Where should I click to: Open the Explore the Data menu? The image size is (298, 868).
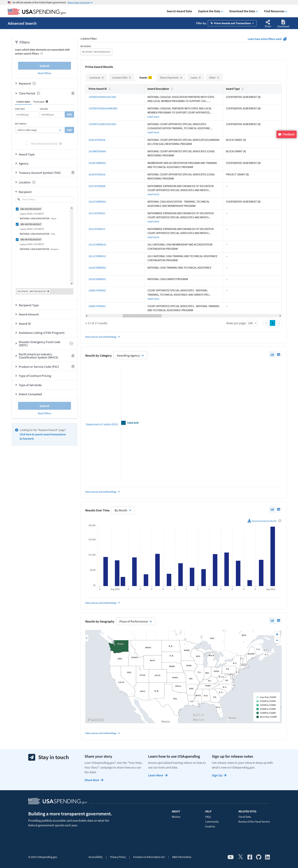[x=210, y=11]
